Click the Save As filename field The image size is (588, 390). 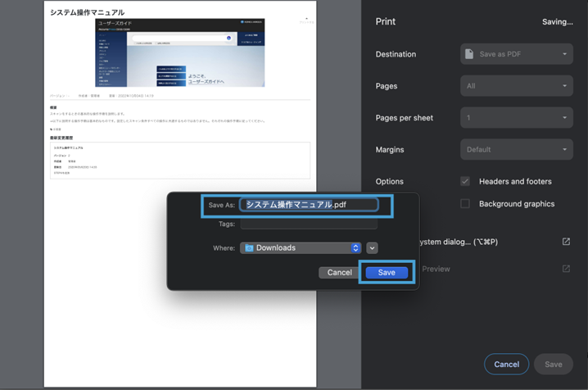click(x=308, y=205)
